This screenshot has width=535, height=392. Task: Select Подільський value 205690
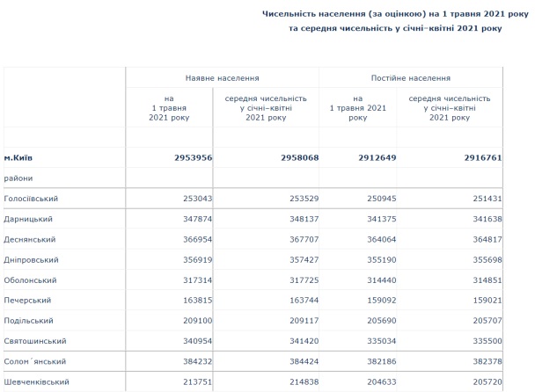click(382, 321)
